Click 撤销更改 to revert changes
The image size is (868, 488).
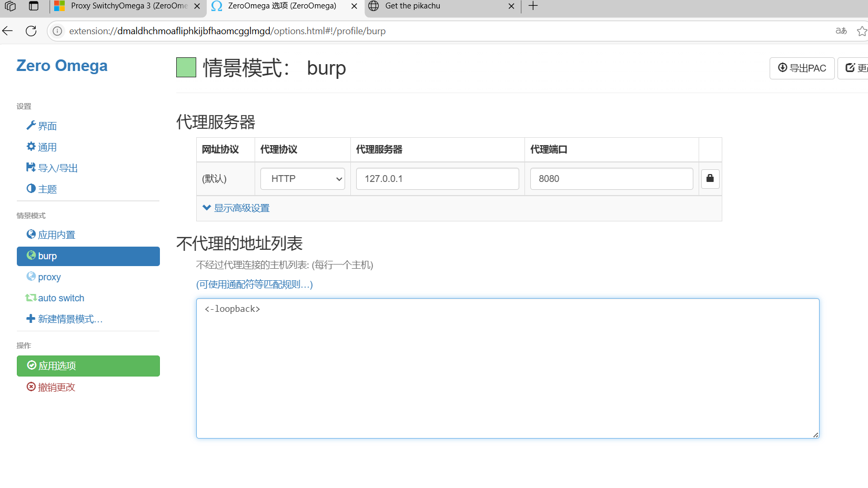[51, 387]
